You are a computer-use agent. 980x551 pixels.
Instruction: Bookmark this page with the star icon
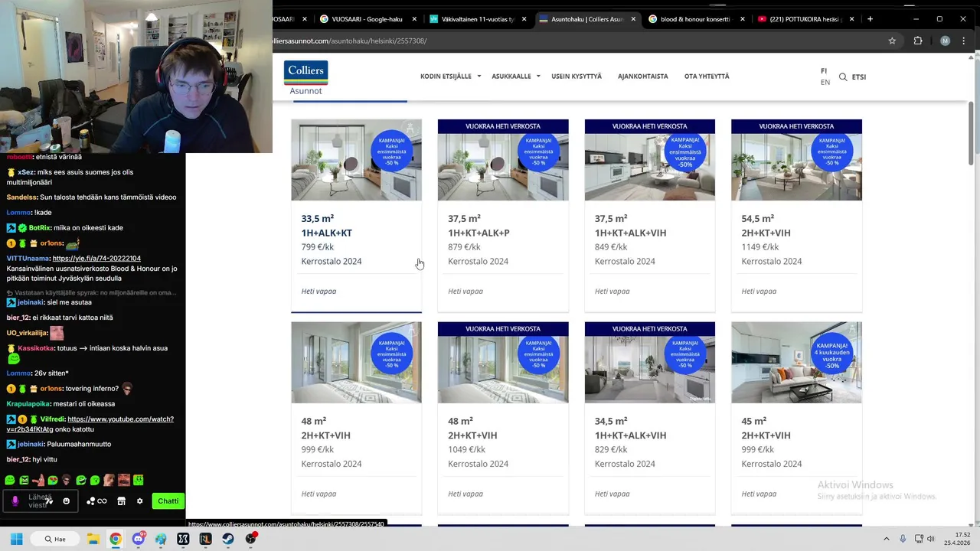point(892,41)
